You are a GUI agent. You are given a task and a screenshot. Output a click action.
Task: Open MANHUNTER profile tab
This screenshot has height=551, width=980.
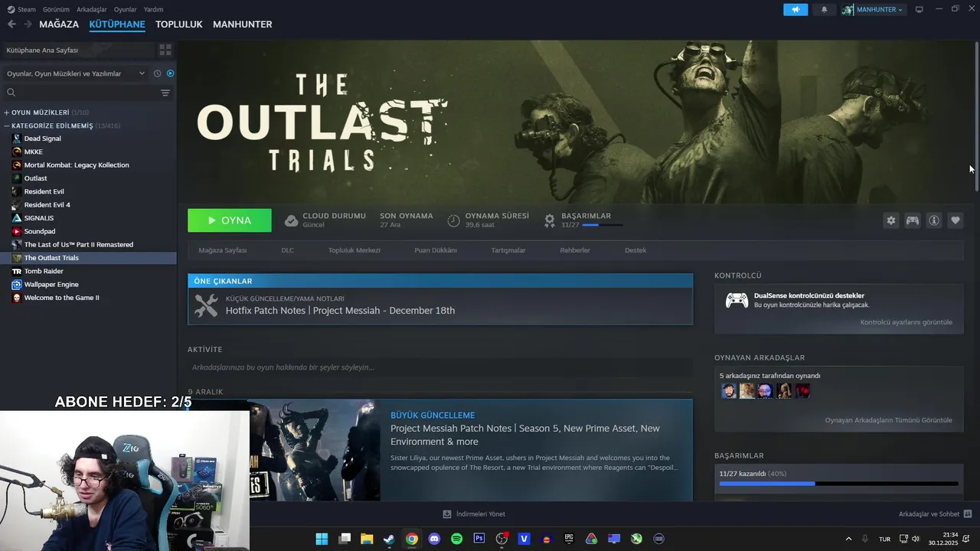[242, 24]
